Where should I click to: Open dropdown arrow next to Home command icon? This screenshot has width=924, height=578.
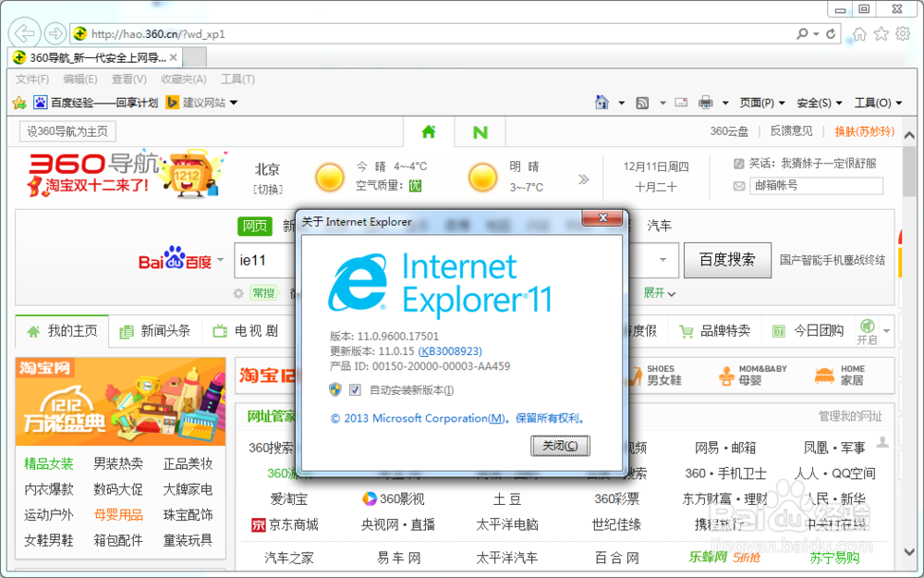tap(621, 104)
